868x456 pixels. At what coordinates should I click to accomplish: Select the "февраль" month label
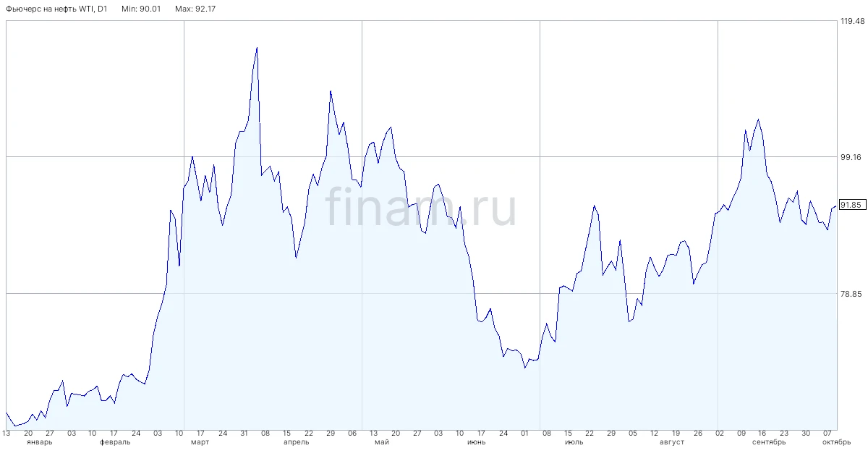click(x=116, y=442)
